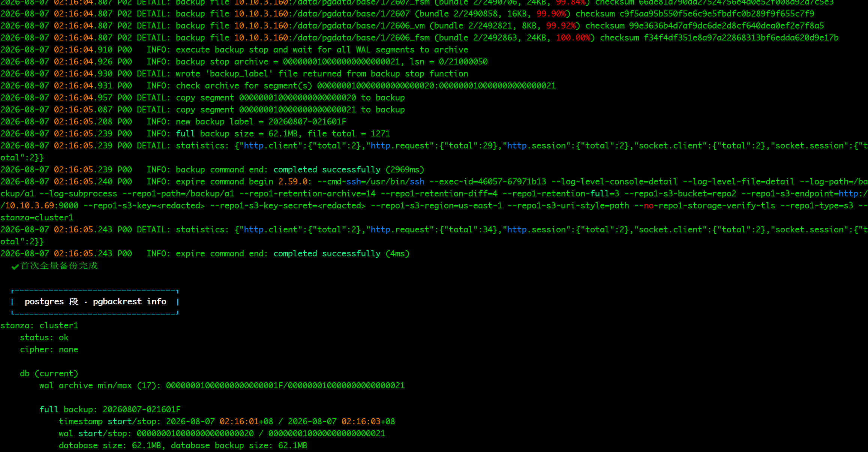Click the 'backup_label' file log message
868x452 pixels.
[322, 74]
